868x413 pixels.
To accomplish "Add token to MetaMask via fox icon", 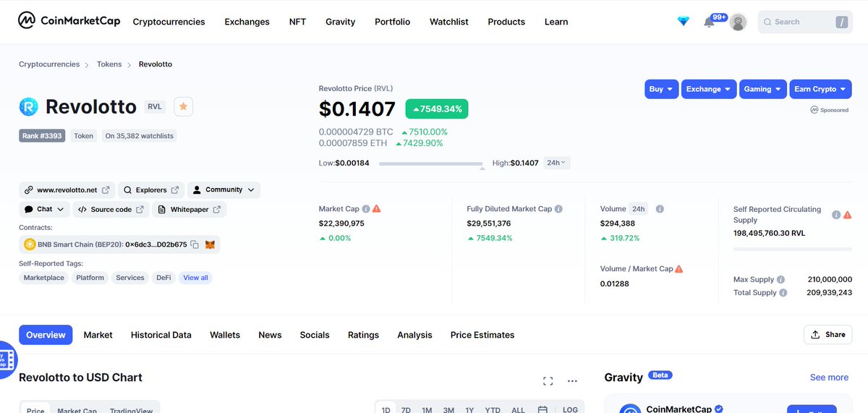I will (x=210, y=244).
